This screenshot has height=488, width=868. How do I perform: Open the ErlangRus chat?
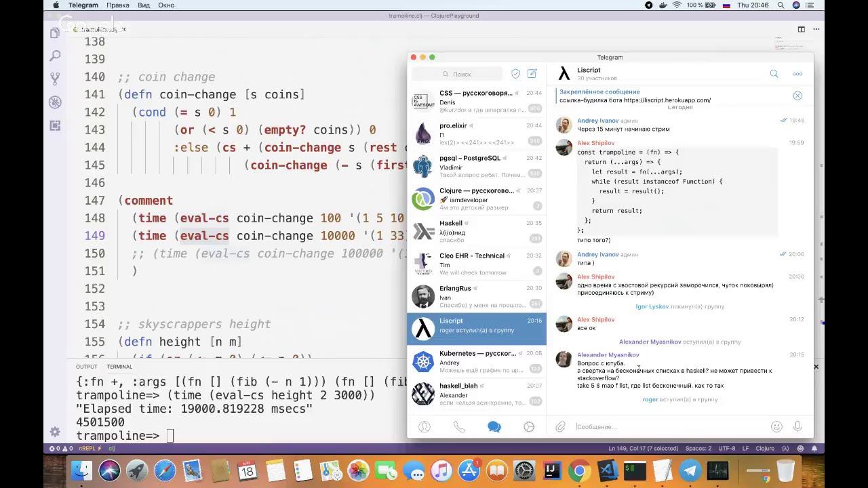[477, 296]
